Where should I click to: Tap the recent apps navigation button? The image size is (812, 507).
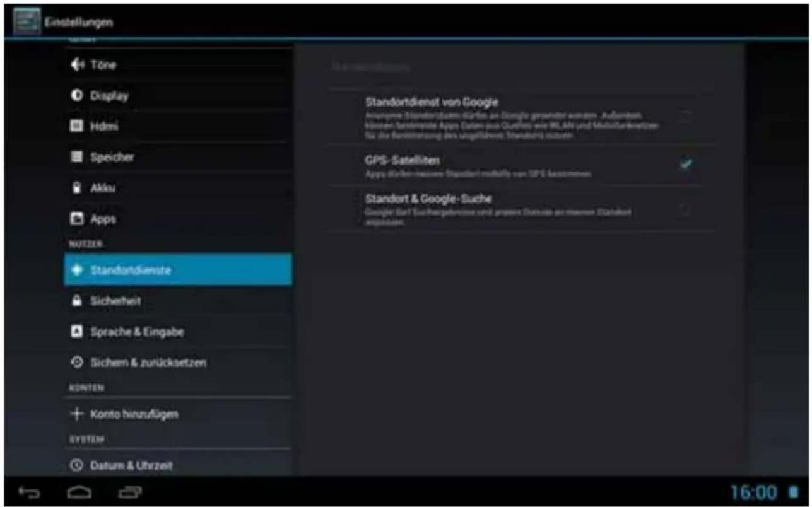pos(129,492)
